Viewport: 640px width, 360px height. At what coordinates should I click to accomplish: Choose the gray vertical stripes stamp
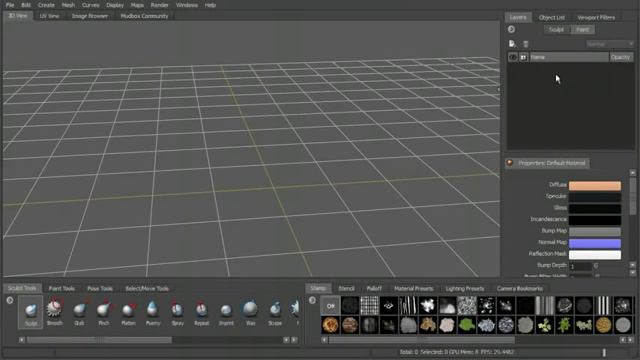(544, 305)
